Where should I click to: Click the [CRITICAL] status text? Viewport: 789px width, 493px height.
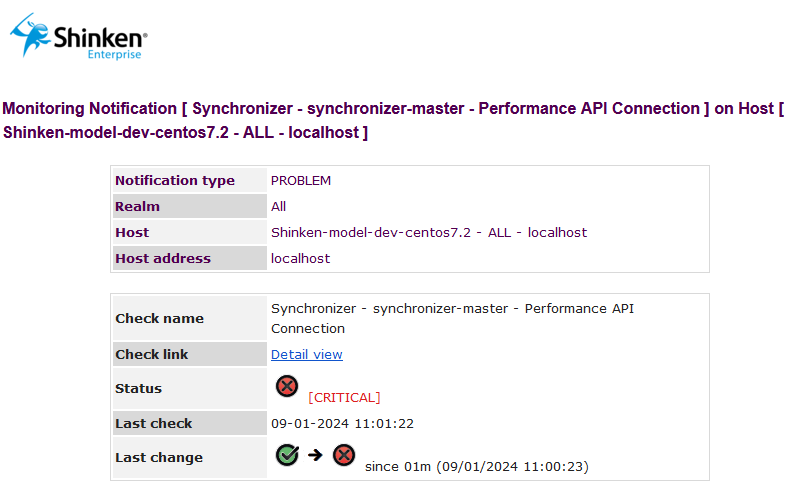point(344,397)
